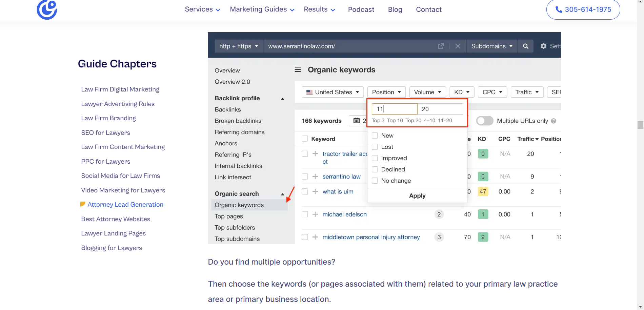Expand the Services navigation menu
Image resolution: width=644 pixels, height=310 pixels.
point(202,9)
